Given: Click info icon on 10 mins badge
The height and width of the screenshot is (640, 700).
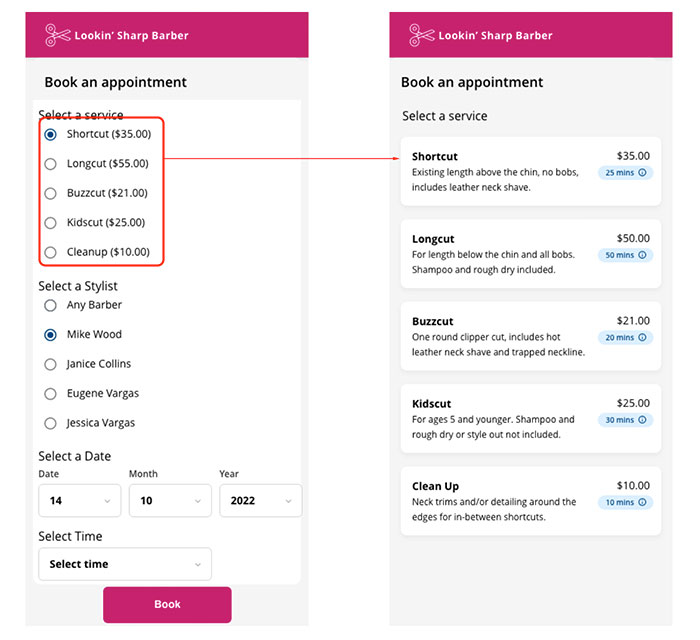Looking at the screenshot, I should 642,503.
